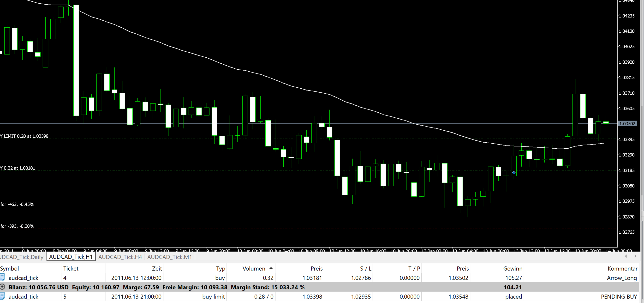
Task: Click the PENDING BUY comment
Action: [x=619, y=297]
